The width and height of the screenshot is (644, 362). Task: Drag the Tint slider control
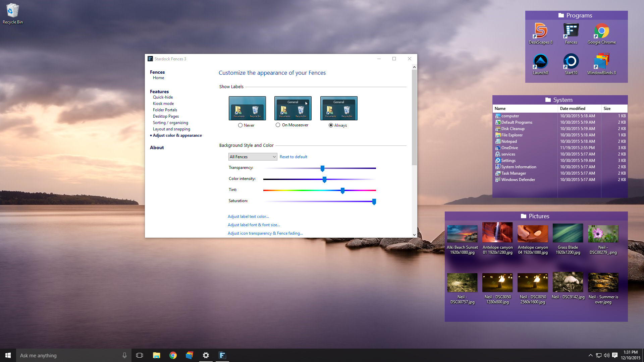click(342, 190)
